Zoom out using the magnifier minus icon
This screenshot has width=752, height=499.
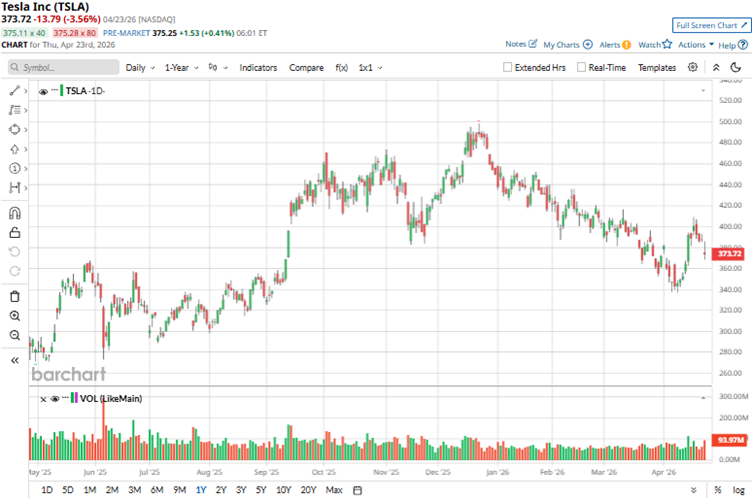click(x=14, y=336)
